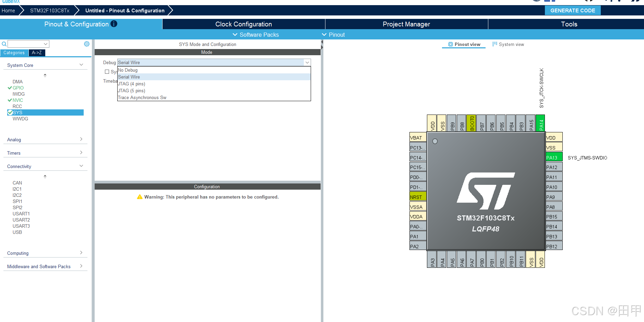This screenshot has width=644, height=322.
Task: Select SYS in System Core list
Action: pyautogui.click(x=45, y=112)
